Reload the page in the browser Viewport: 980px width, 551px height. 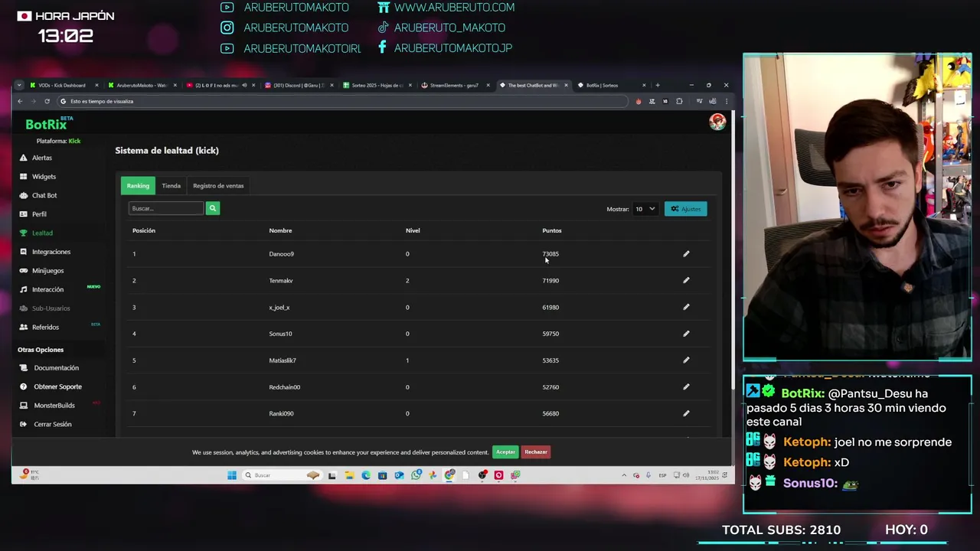tap(47, 101)
